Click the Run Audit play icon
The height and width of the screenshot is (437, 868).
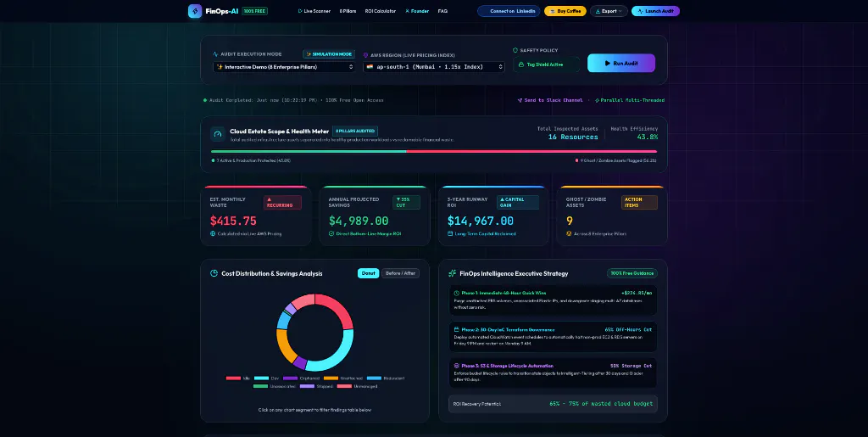click(607, 63)
